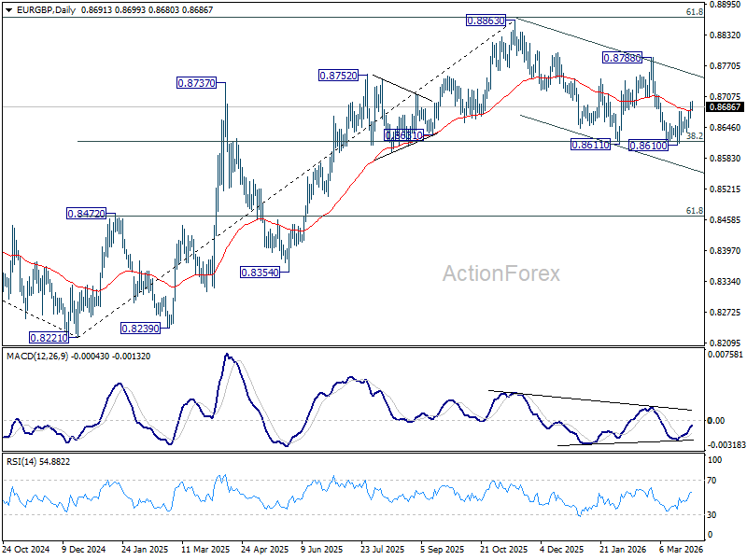Click the 24 Oct 2024 date label
The width and height of the screenshot is (747, 560).
tap(26, 549)
